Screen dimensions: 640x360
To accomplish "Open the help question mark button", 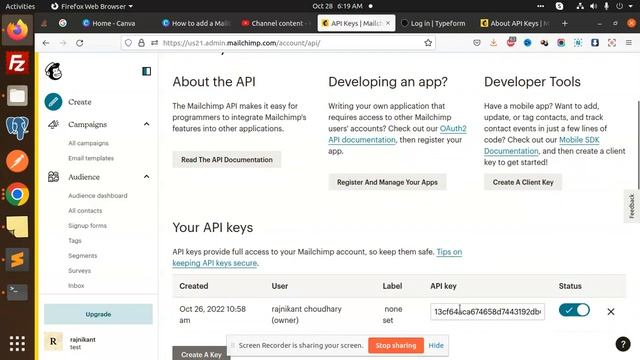I will [623, 344].
